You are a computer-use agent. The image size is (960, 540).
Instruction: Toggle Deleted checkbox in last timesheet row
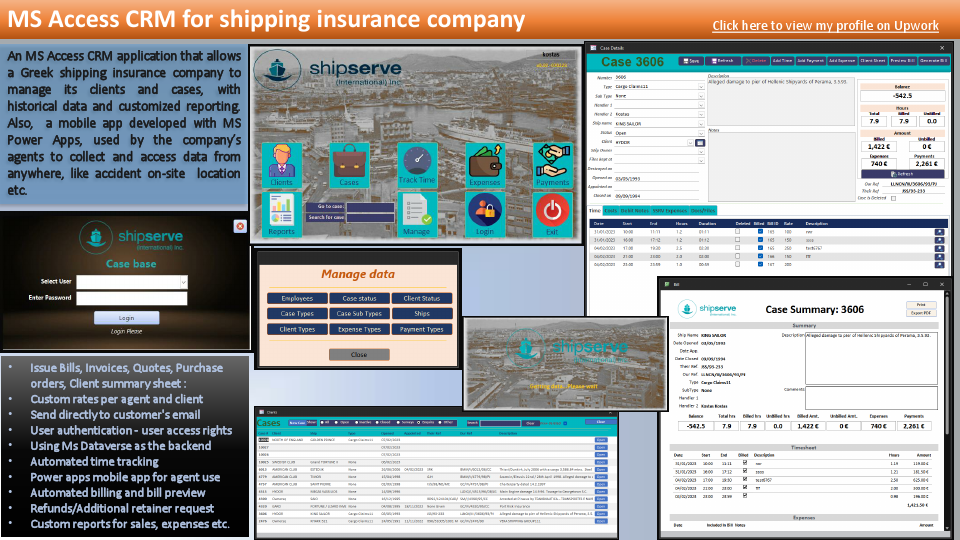click(x=737, y=264)
